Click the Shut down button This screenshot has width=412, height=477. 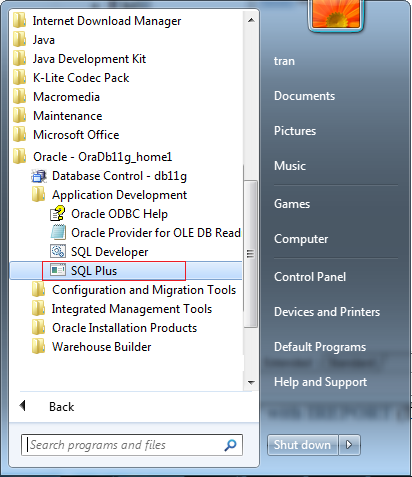coord(302,445)
